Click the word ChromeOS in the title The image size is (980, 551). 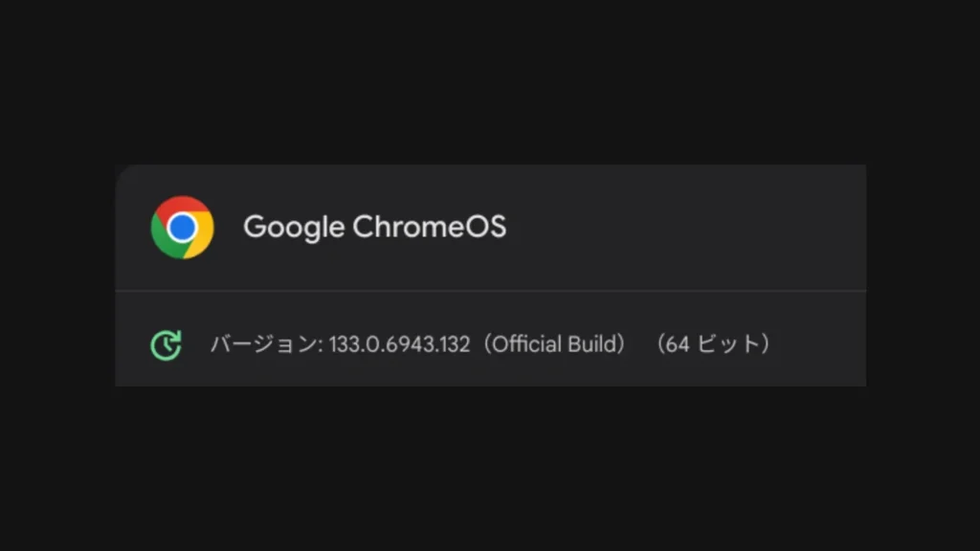pyautogui.click(x=429, y=227)
